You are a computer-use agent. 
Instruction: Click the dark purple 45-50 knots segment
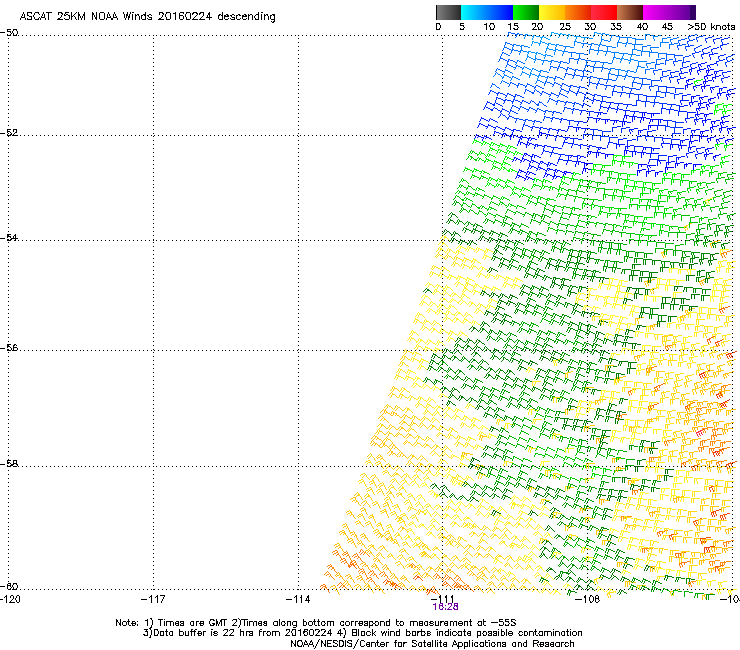pyautogui.click(x=682, y=12)
